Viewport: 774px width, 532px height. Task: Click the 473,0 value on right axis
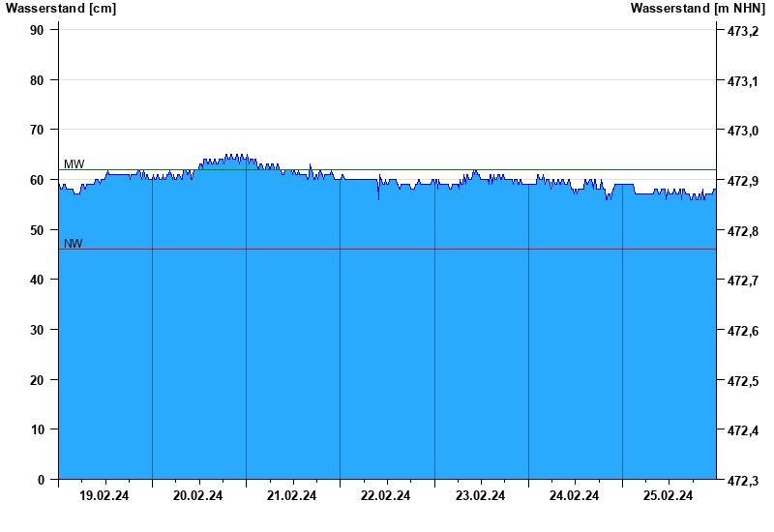(743, 132)
